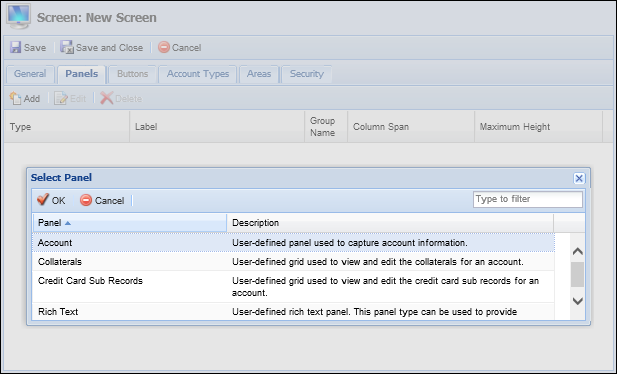The width and height of the screenshot is (617, 374).
Task: Click the Description column header
Action: tap(390, 223)
